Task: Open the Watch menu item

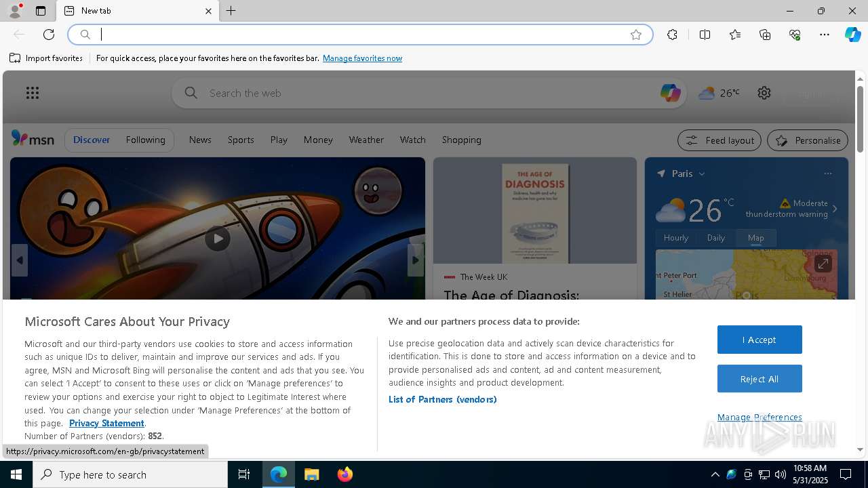Action: point(412,140)
